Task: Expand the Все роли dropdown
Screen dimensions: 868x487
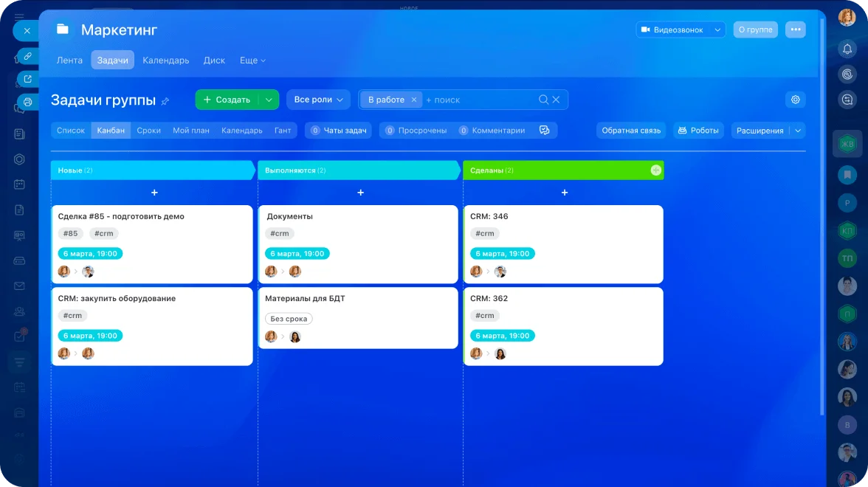Action: pyautogui.click(x=318, y=100)
